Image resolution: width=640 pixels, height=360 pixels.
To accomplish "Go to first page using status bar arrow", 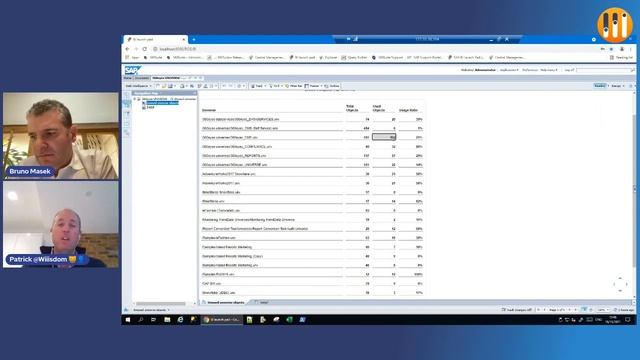I will click(538, 310).
